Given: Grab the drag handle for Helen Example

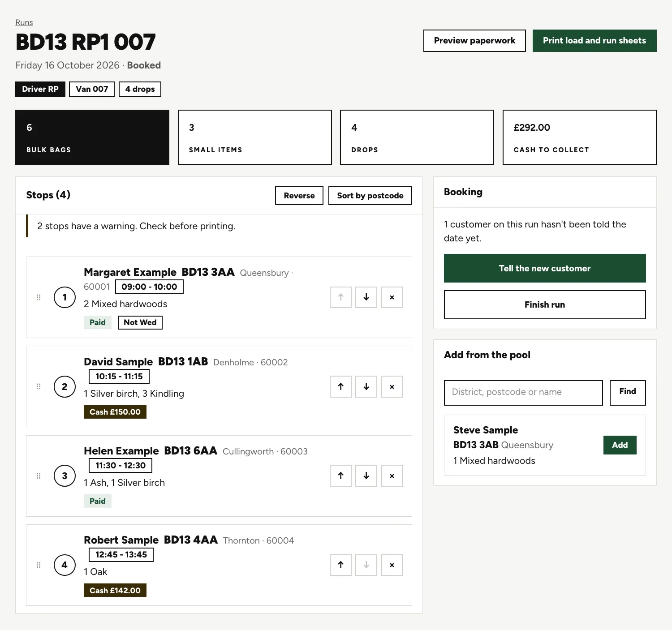Looking at the screenshot, I should tap(39, 476).
